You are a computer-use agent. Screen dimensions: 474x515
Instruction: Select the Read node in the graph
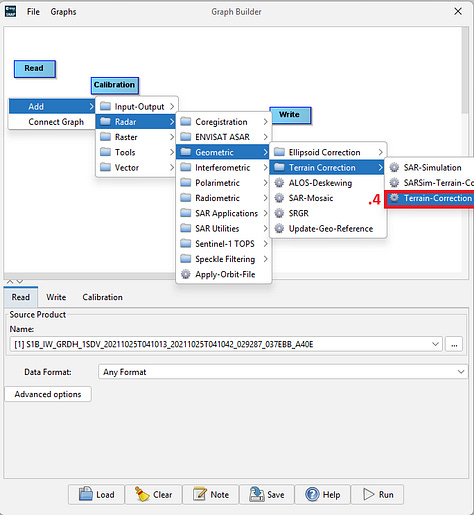pyautogui.click(x=35, y=69)
